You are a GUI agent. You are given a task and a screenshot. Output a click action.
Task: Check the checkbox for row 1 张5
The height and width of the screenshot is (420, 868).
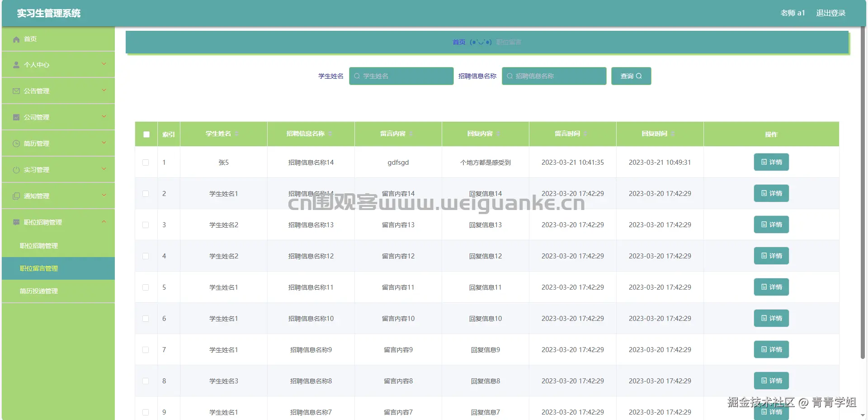[x=146, y=162]
